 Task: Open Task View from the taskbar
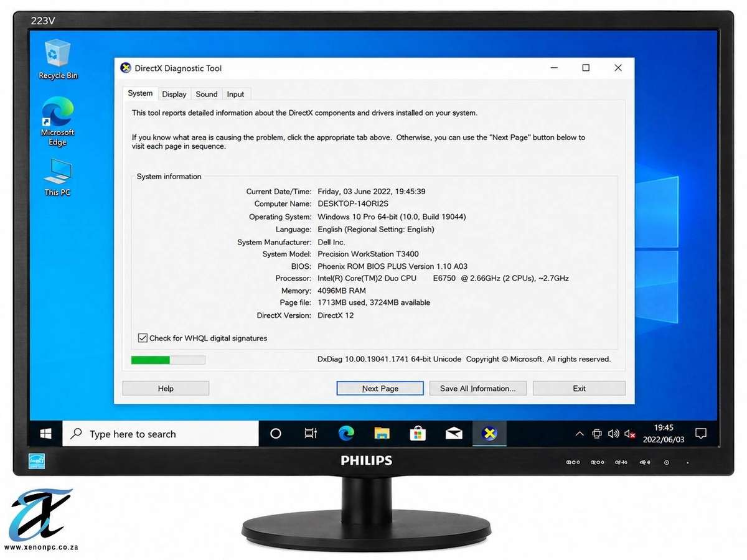[x=311, y=434]
